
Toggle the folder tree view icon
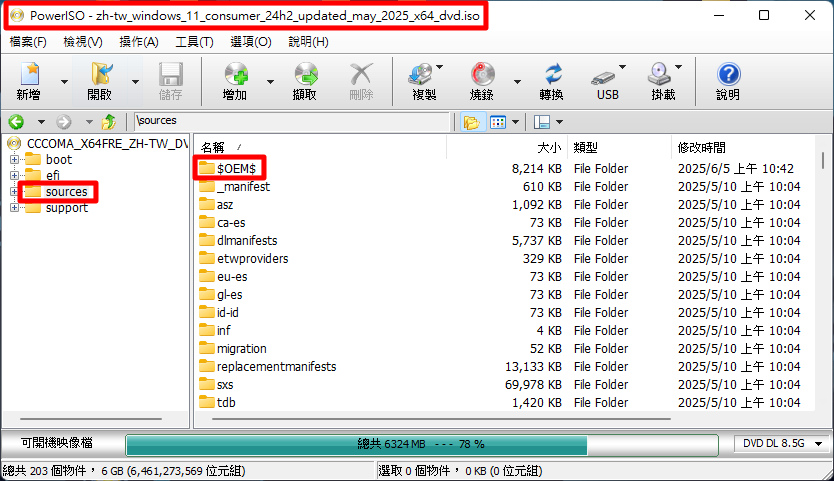[471, 122]
